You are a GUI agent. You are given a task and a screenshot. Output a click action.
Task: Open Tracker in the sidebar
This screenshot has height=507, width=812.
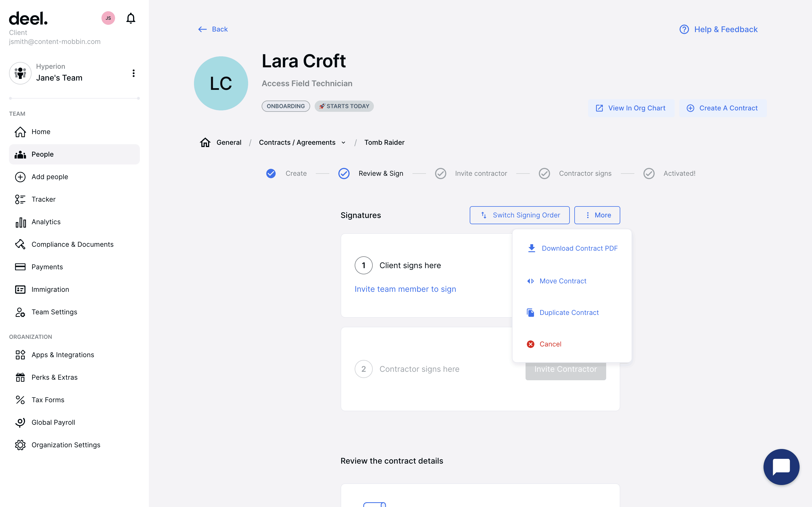point(43,199)
